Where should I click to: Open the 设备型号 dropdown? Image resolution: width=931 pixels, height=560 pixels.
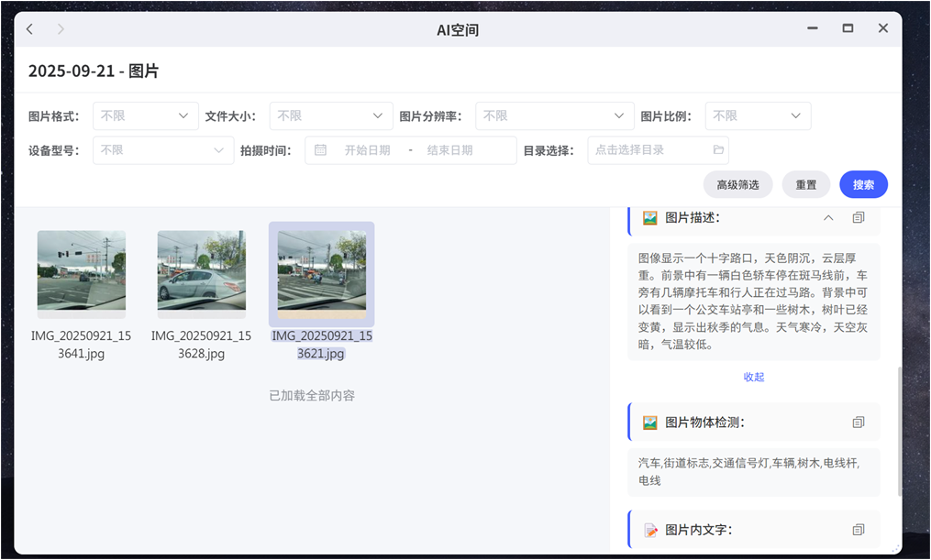click(x=163, y=150)
